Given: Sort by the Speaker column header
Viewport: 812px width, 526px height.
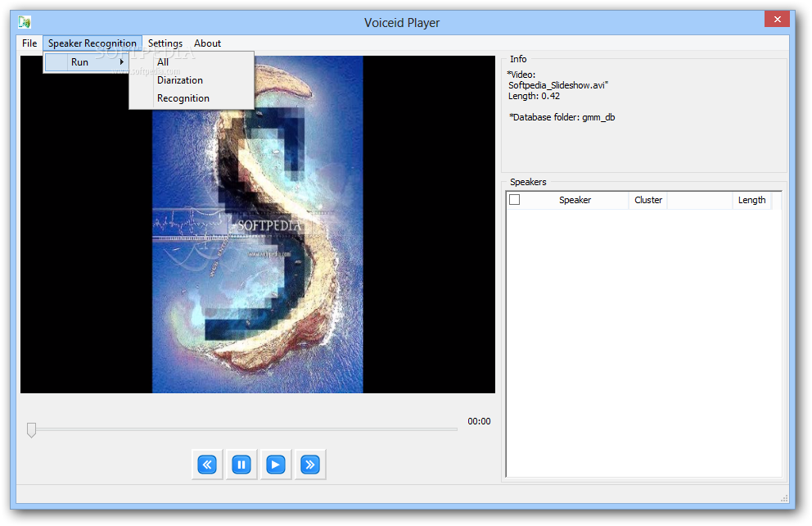Looking at the screenshot, I should click(x=575, y=200).
